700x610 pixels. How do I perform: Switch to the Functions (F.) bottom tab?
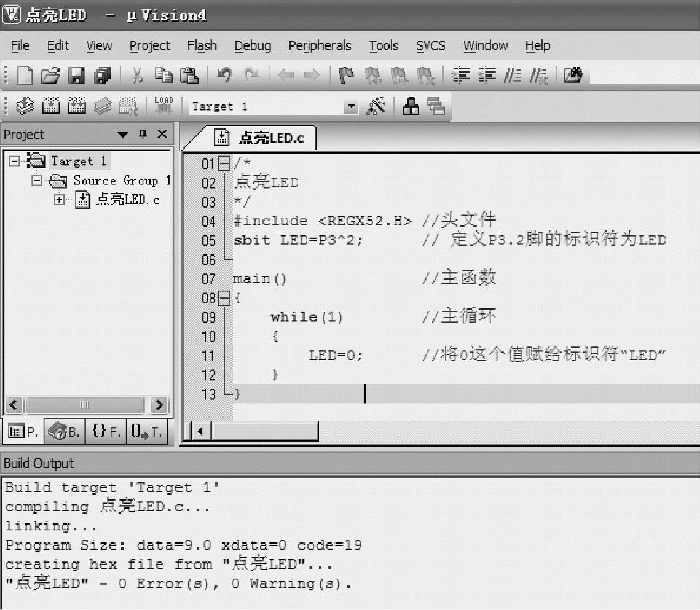106,431
